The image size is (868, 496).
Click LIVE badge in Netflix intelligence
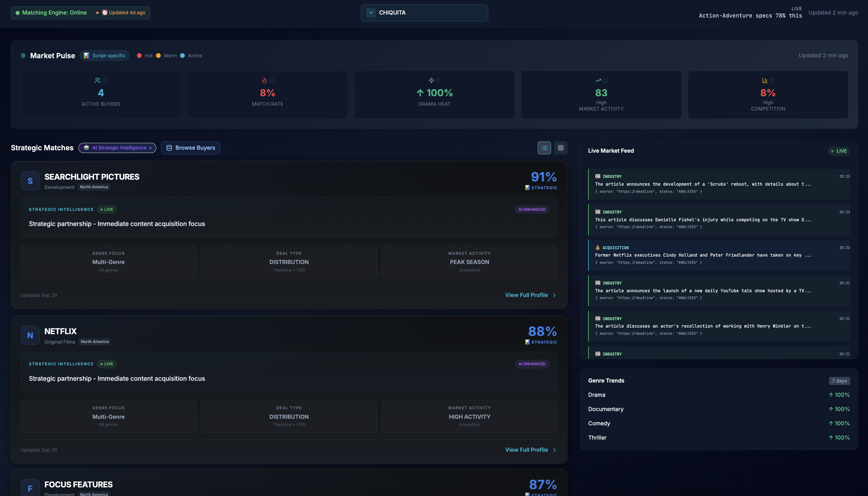tap(107, 364)
